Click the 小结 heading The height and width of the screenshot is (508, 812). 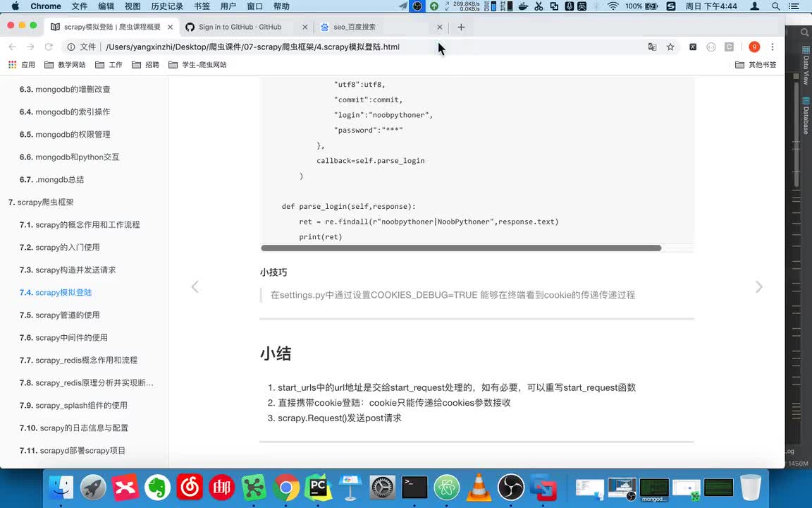pos(276,353)
